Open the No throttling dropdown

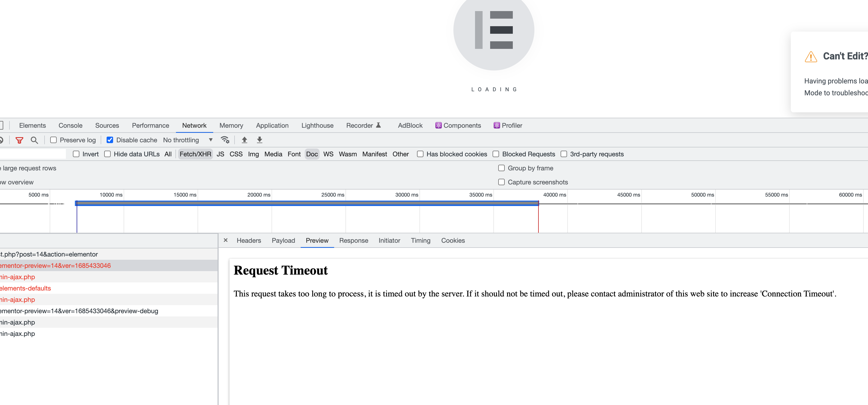coord(188,140)
